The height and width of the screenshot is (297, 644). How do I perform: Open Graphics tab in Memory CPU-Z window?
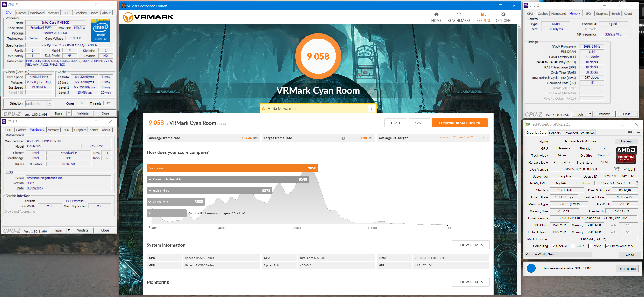coord(602,14)
